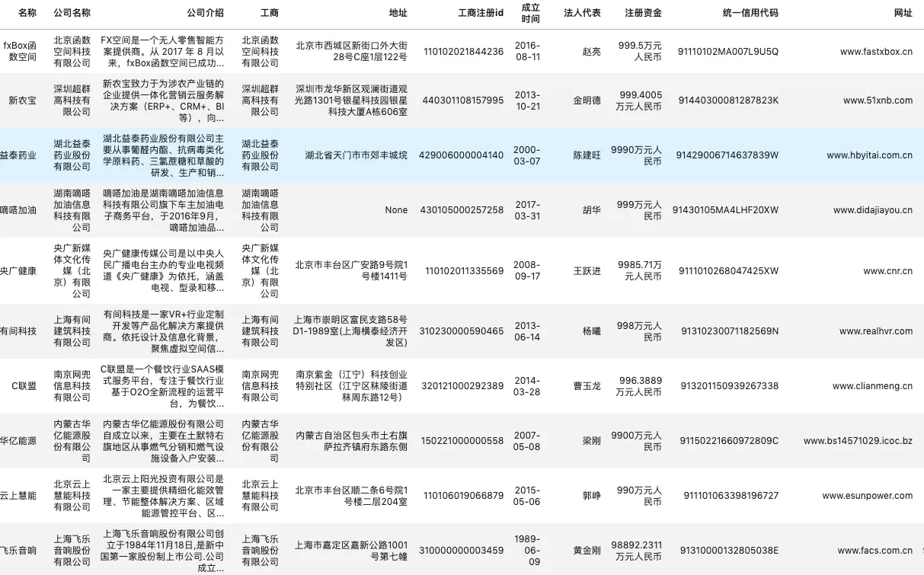The image size is (924, 575).
Task: Select legal representative 赵亮
Action: pos(591,52)
